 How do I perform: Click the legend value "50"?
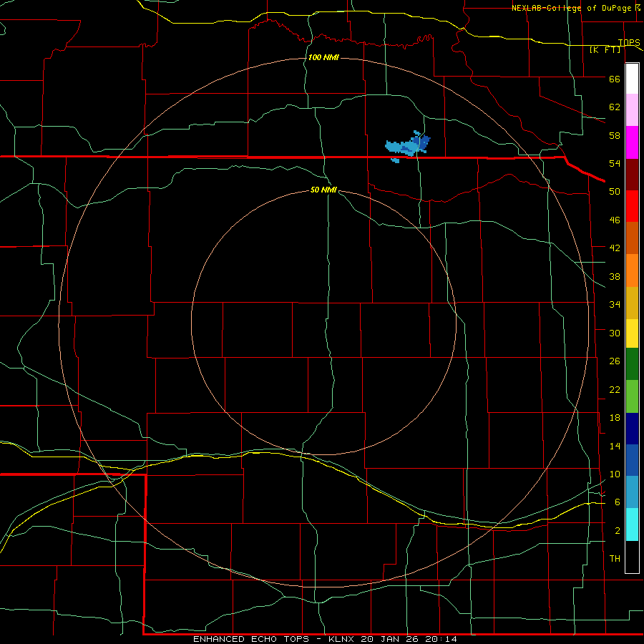[615, 192]
